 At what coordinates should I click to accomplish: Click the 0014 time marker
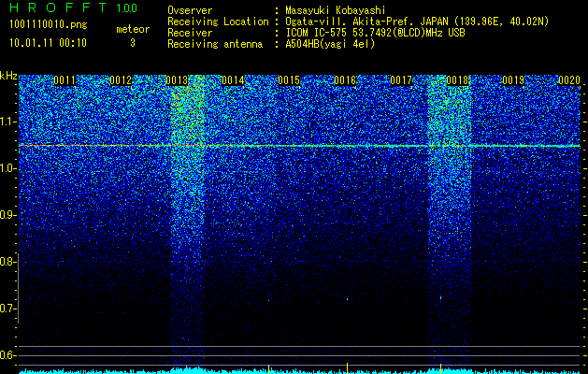233,80
